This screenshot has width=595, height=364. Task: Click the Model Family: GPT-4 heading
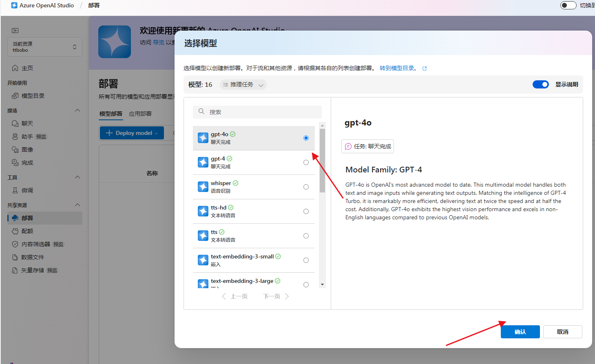pos(384,170)
